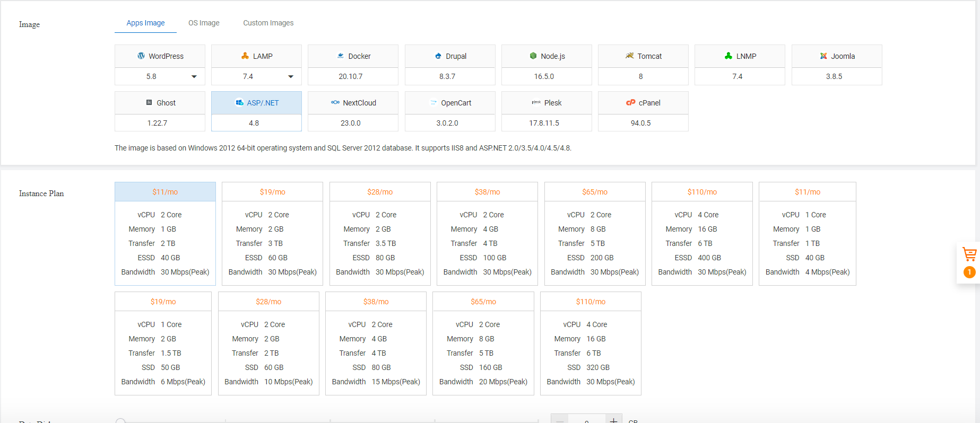Choose the $28/mo ESSD 80 GB plan
This screenshot has height=423, width=980.
[380, 234]
